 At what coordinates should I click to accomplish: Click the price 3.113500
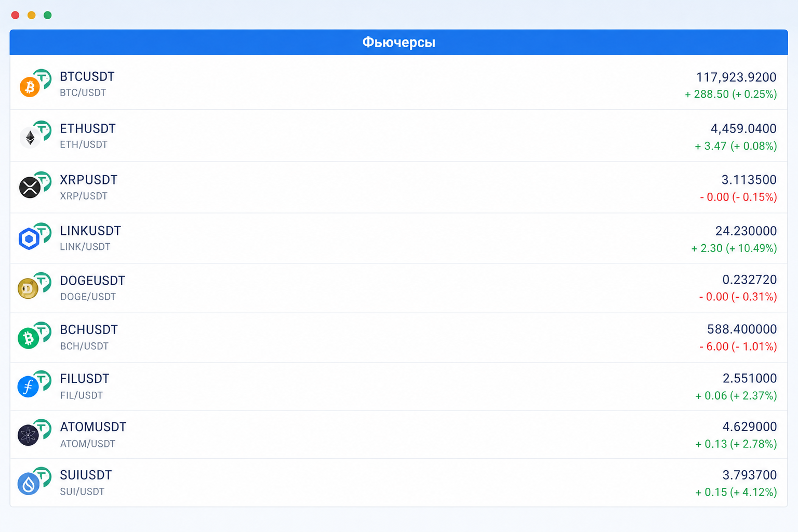[749, 180]
